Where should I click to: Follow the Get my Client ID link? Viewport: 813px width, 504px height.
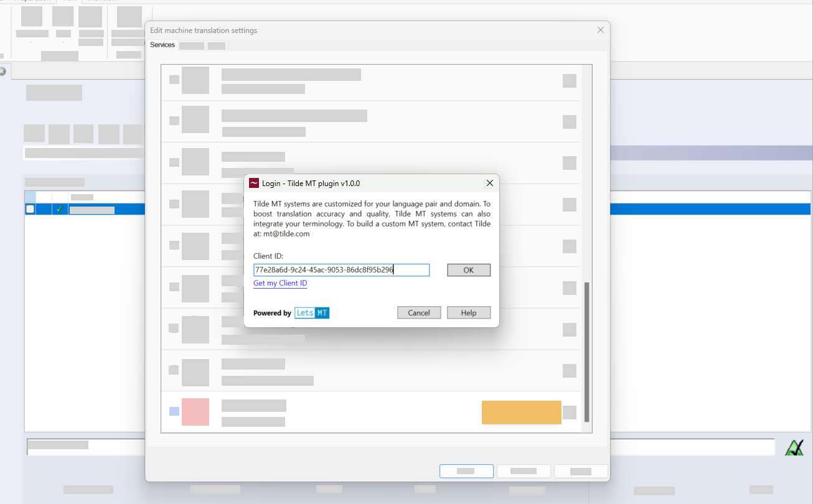(280, 283)
